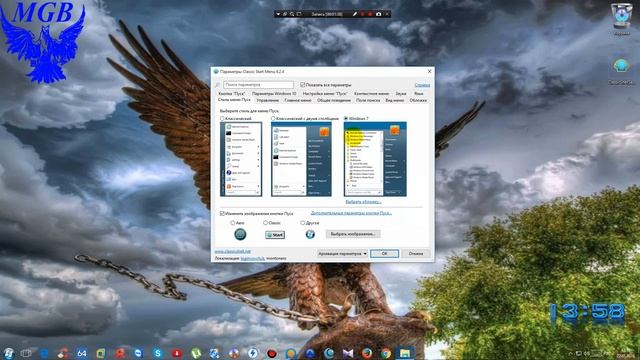This screenshot has height=360, width=640.
Task: Click the magnifier icon beside the settings search box
Action: pyautogui.click(x=218, y=85)
